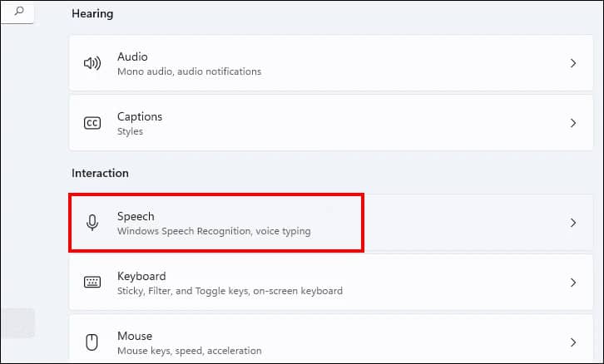Screen dimensions: 604x364
Task: Open Mouse settings via right arrow
Action: [x=572, y=342]
